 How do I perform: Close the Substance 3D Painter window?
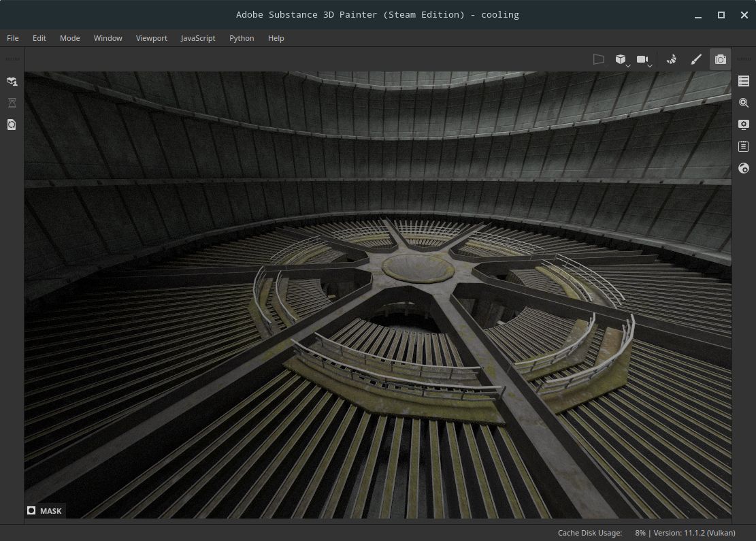click(744, 15)
